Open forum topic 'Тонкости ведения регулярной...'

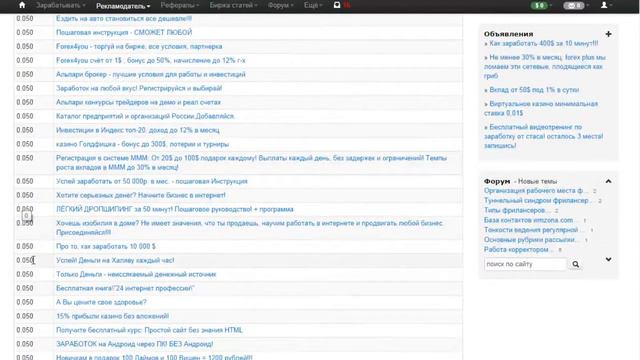(533, 230)
